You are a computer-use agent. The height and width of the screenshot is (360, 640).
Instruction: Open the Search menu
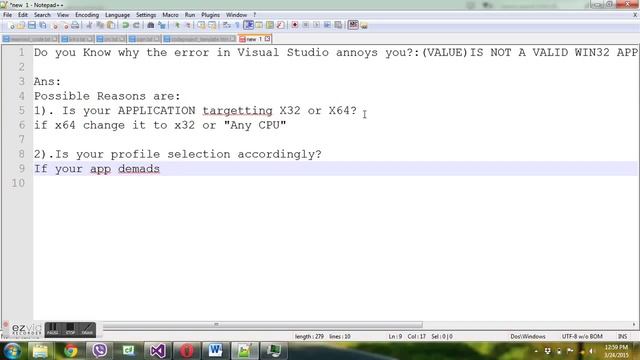pos(42,15)
